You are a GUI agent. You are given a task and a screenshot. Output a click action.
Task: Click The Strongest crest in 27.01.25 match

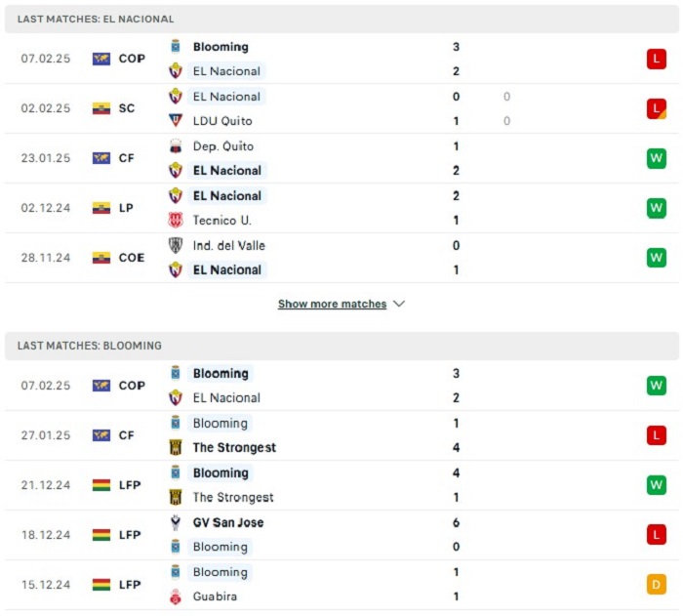click(176, 448)
